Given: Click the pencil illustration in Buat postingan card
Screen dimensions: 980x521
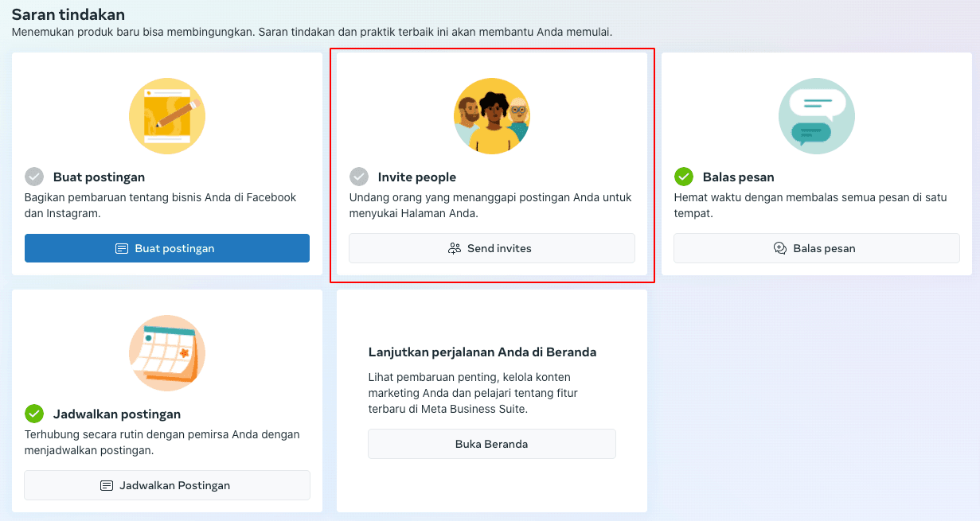Looking at the screenshot, I should 167,116.
